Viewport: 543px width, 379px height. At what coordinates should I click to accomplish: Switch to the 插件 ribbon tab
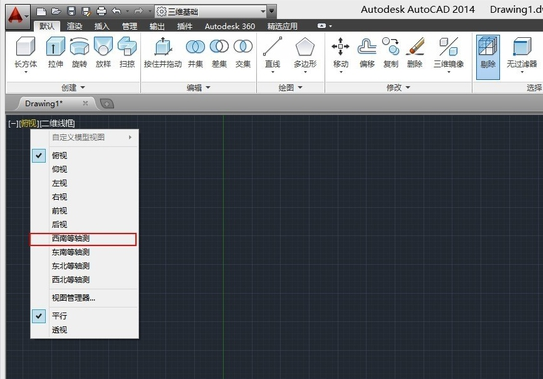pyautogui.click(x=184, y=26)
